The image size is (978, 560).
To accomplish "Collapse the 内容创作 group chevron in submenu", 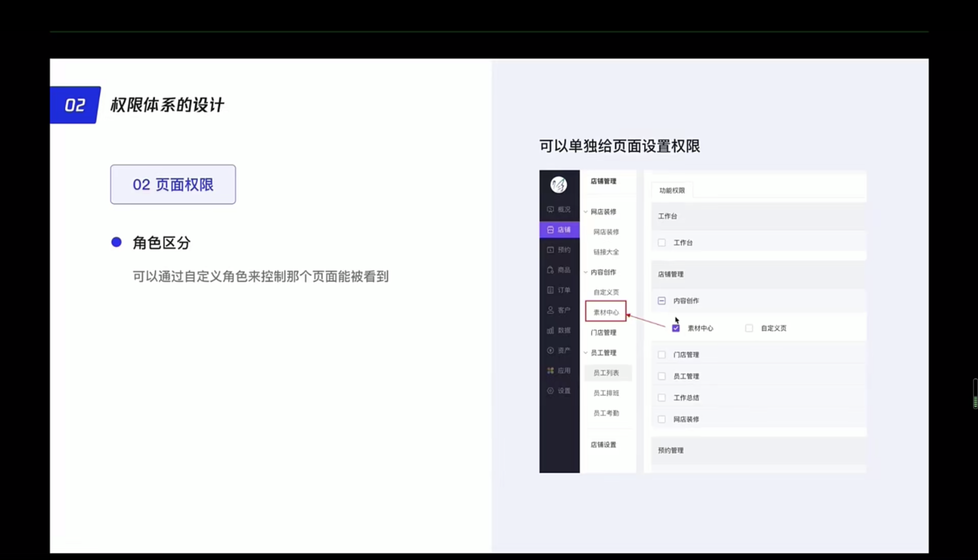I will pyautogui.click(x=586, y=272).
